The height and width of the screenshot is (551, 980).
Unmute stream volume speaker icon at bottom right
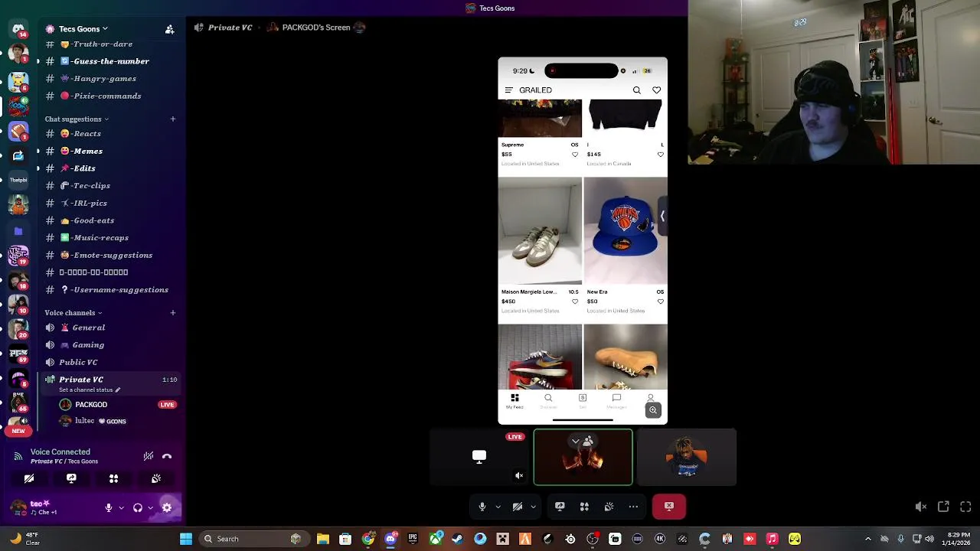coord(921,507)
